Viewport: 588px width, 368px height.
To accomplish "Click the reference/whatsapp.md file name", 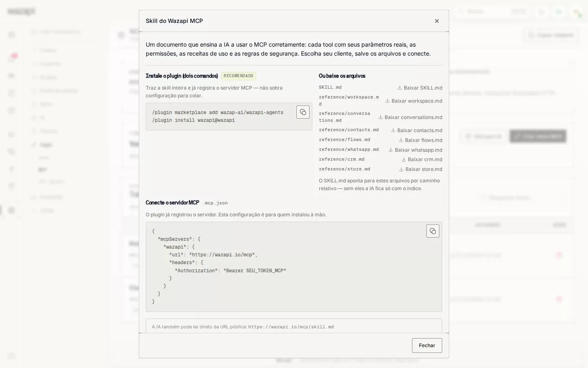I will click(x=349, y=150).
